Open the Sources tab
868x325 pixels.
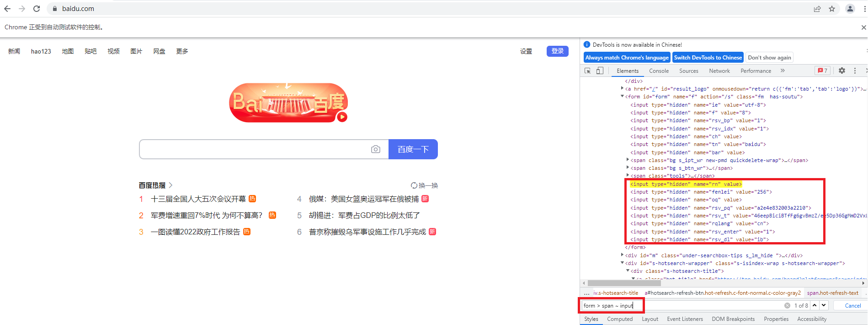coord(688,71)
